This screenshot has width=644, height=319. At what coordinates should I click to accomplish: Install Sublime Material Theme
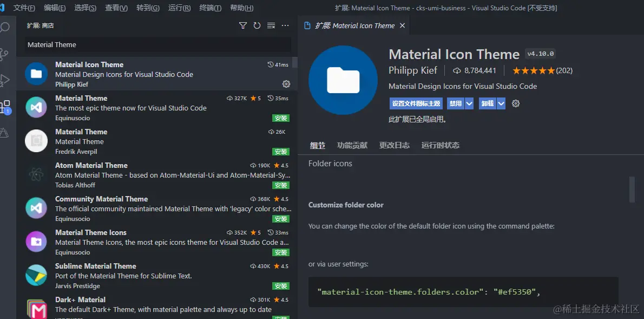281,286
